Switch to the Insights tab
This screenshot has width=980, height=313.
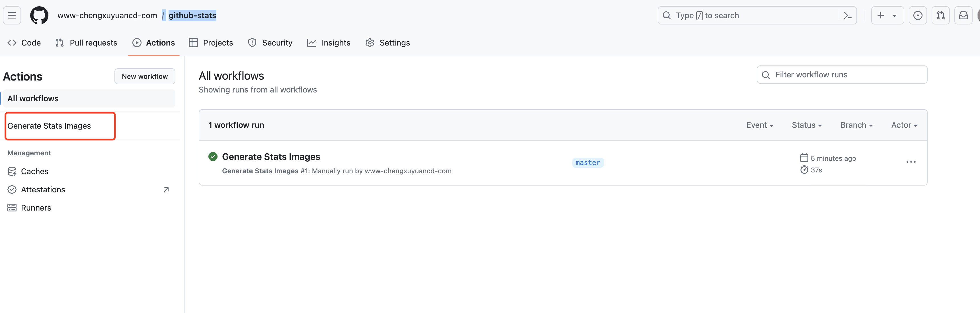pyautogui.click(x=329, y=43)
